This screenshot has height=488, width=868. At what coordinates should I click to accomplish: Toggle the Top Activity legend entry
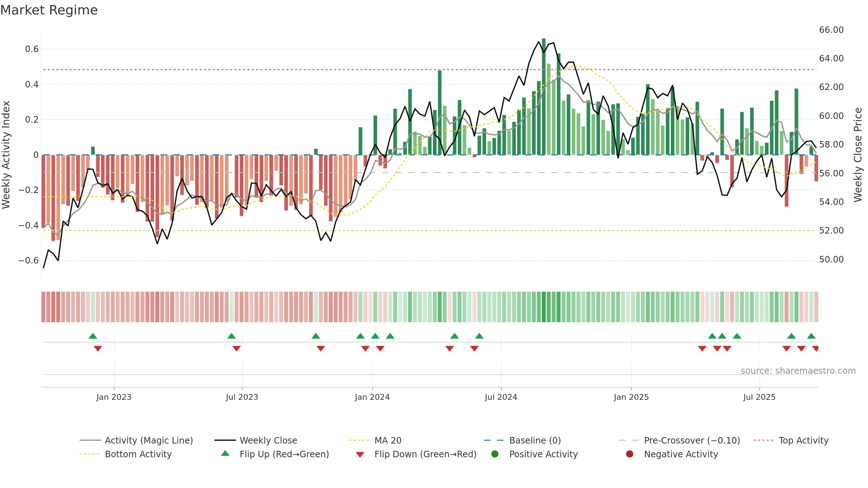pyautogui.click(x=791, y=440)
